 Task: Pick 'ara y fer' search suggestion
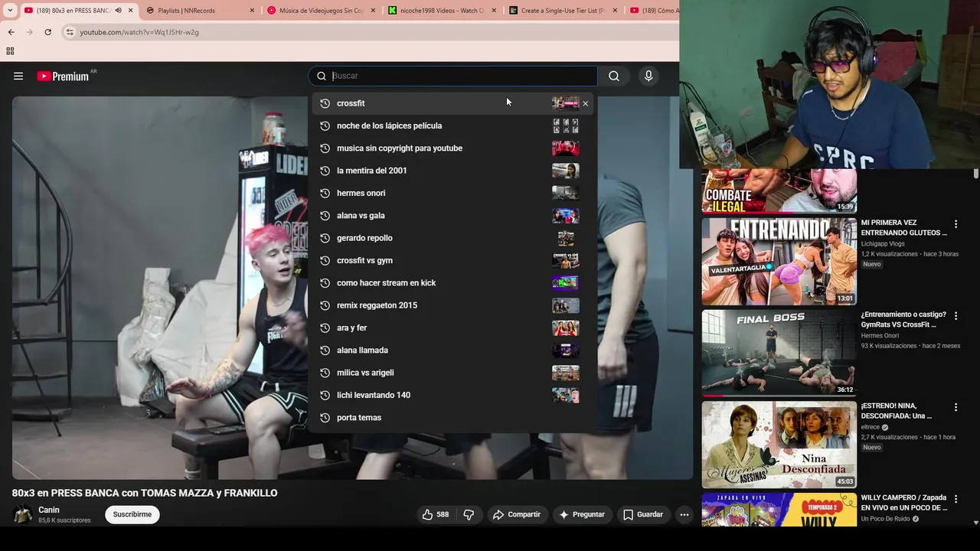pyautogui.click(x=452, y=328)
